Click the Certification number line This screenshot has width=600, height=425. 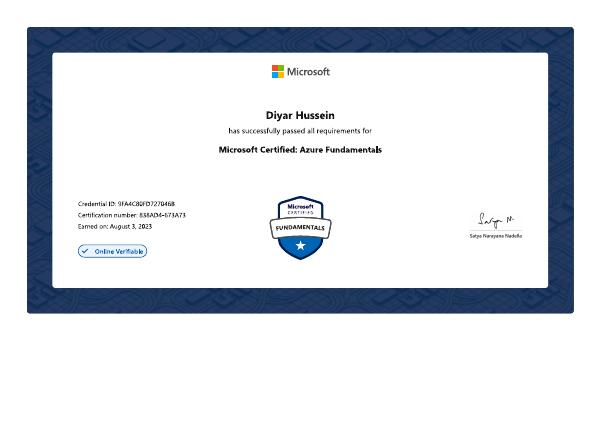tap(132, 215)
